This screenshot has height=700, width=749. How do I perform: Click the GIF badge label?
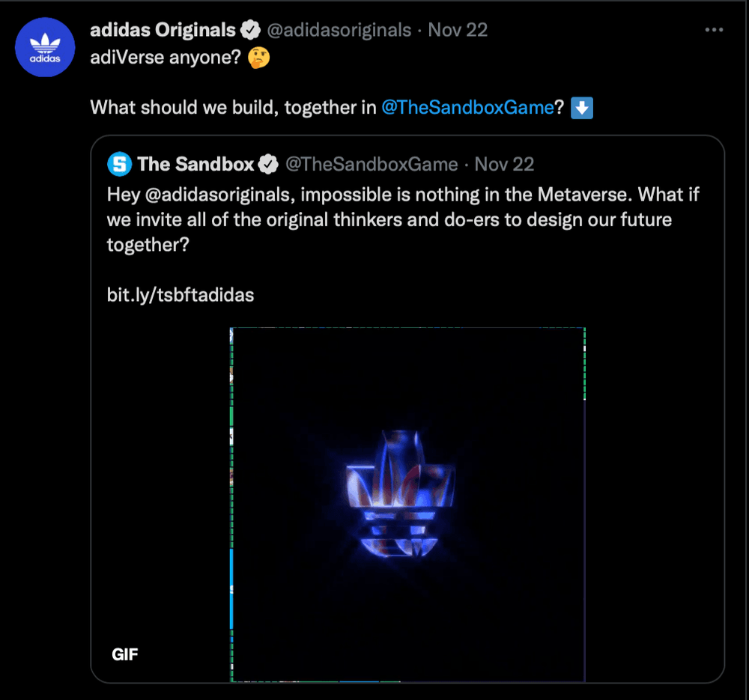tap(125, 654)
